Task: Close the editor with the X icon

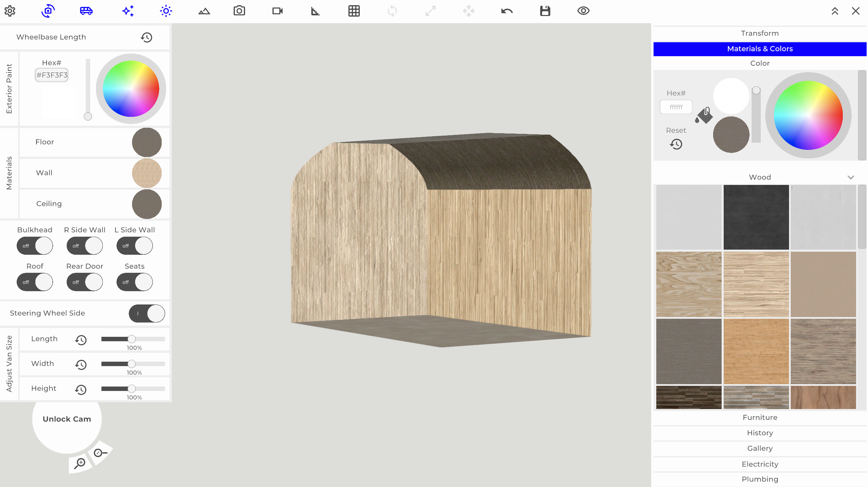Action: click(856, 11)
